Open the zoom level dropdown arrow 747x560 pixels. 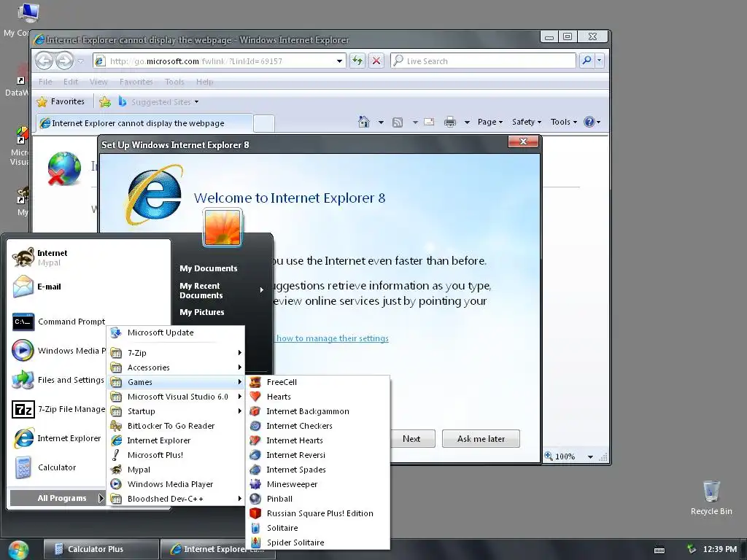click(590, 456)
